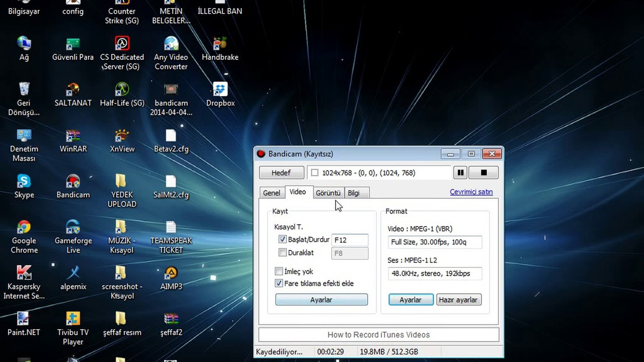
Task: Open bandicam 2014-04-04 video file
Action: (171, 99)
